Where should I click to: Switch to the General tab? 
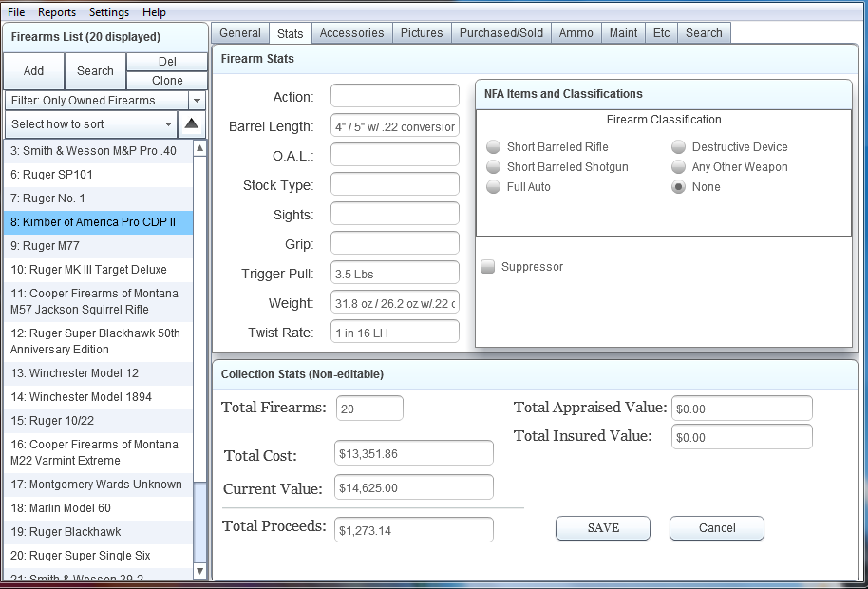[239, 32]
